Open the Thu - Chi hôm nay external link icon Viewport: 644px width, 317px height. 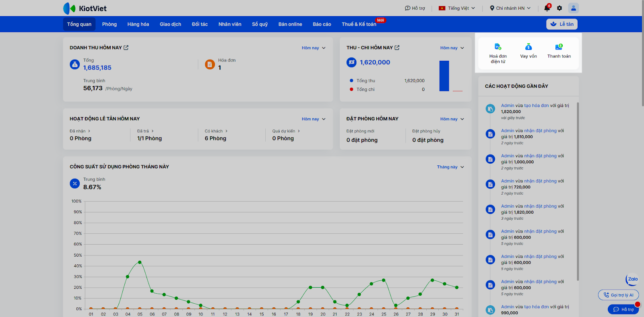click(397, 47)
